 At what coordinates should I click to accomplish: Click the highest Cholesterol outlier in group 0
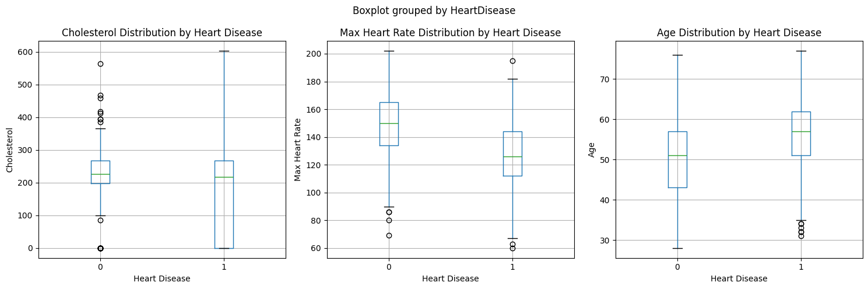100,64
